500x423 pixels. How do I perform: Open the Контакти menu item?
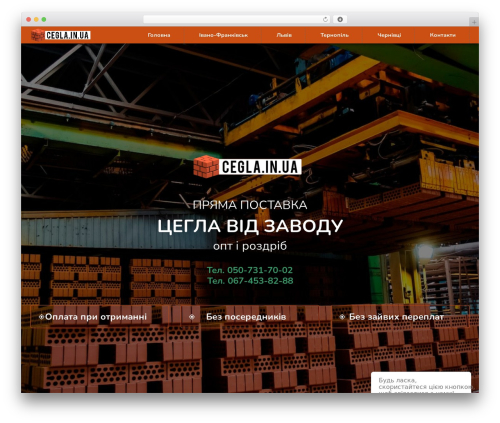tap(442, 35)
